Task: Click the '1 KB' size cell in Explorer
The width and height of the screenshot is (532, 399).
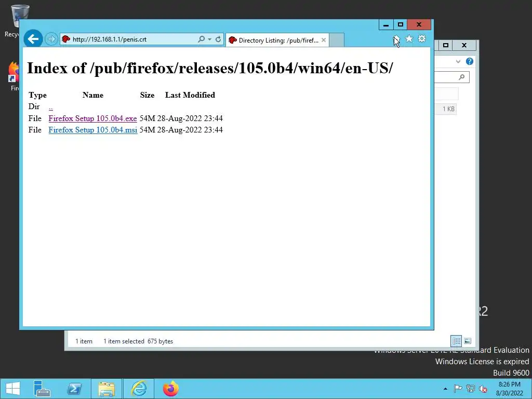Action: [x=448, y=109]
